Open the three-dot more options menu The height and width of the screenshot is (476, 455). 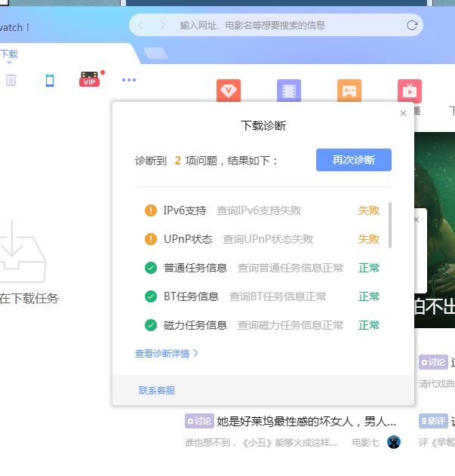tap(129, 80)
